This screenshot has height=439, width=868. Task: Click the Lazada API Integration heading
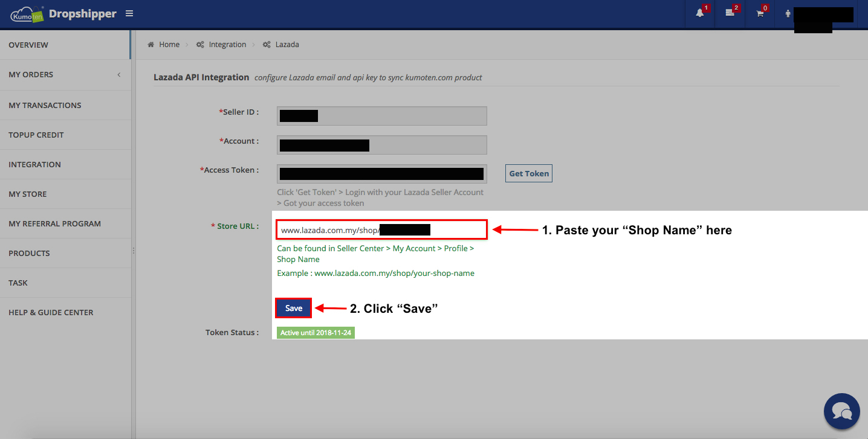[201, 77]
